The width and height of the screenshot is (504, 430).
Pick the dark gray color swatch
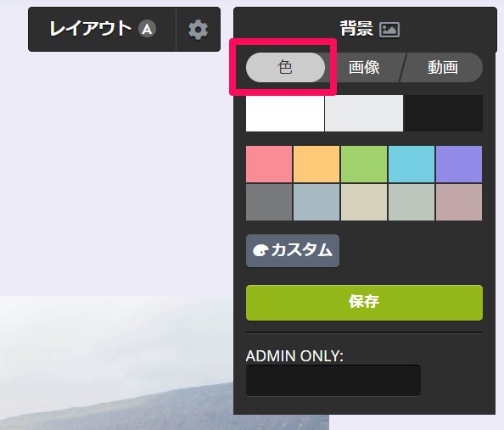coord(269,202)
